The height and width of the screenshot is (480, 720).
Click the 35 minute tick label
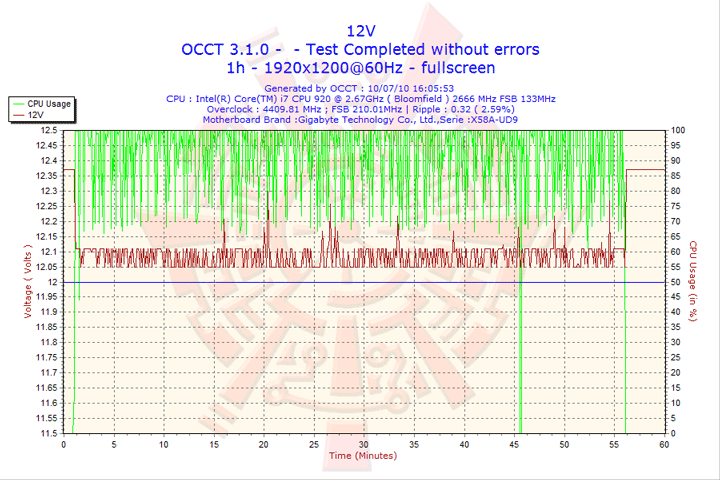414,445
